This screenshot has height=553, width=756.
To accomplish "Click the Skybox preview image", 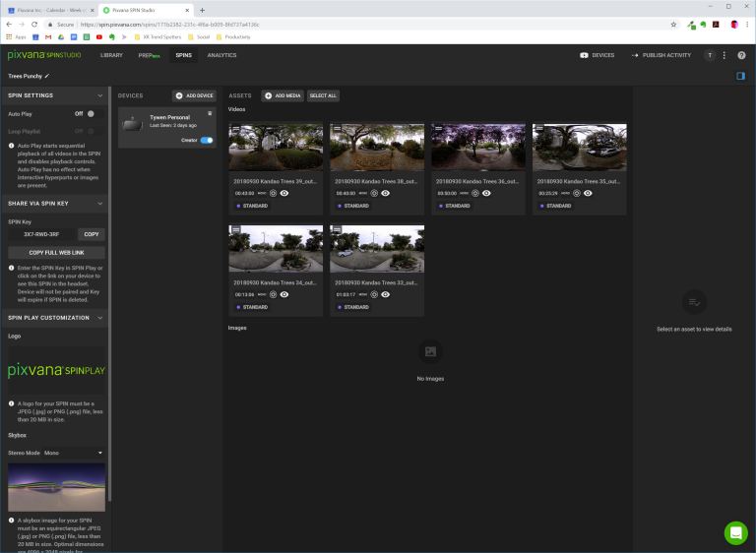I will point(56,487).
